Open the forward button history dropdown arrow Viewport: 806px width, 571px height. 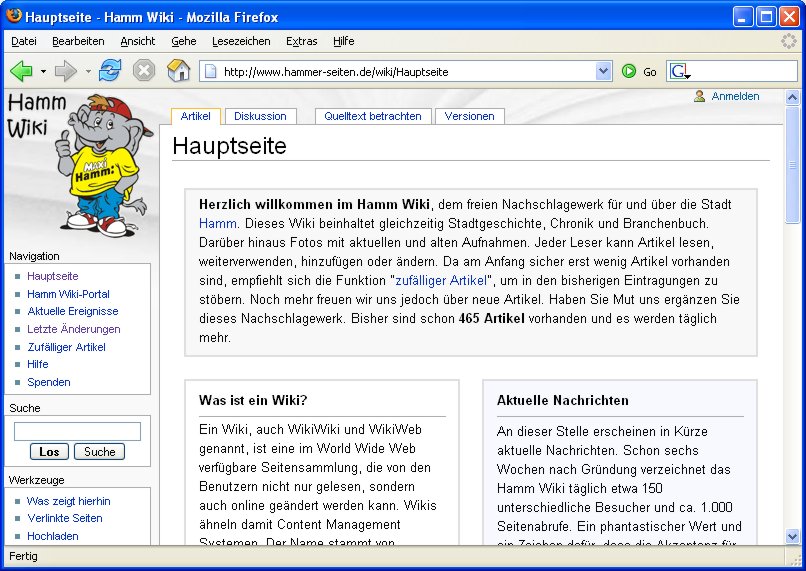point(88,72)
